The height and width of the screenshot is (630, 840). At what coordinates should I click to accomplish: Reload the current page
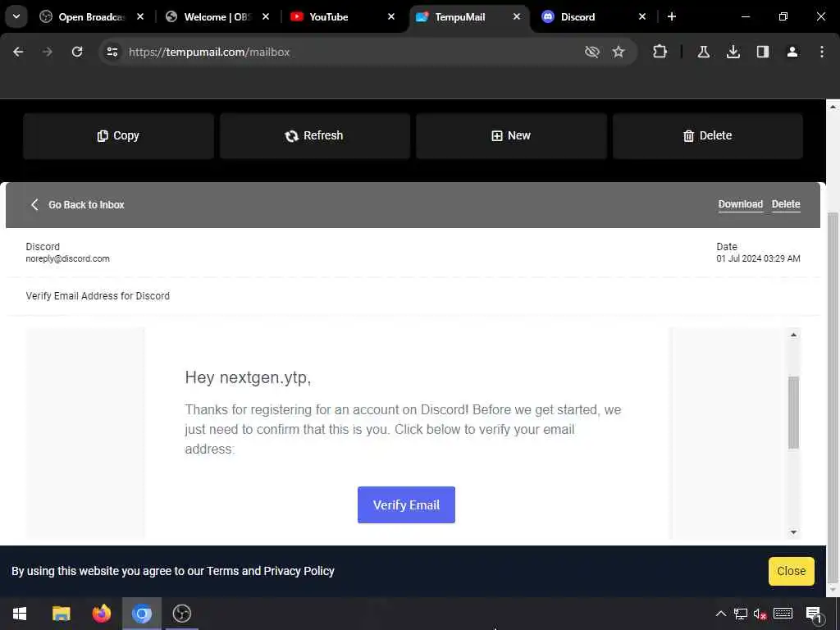pos(77,52)
